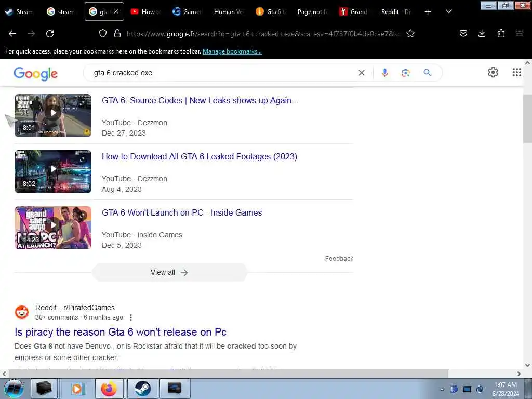The width and height of the screenshot is (532, 399).
Task: Play the 8:01 video thumbnail
Action: pyautogui.click(x=53, y=115)
